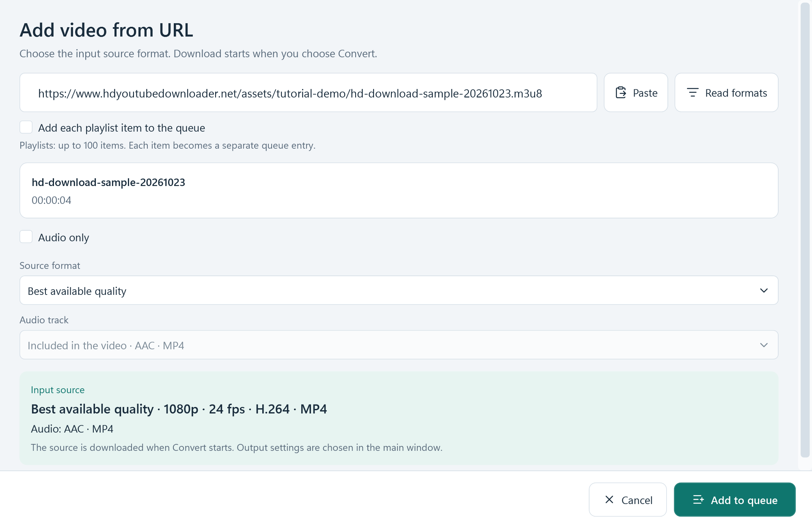This screenshot has height=528, width=812.
Task: Click the Source format label
Action: click(50, 266)
